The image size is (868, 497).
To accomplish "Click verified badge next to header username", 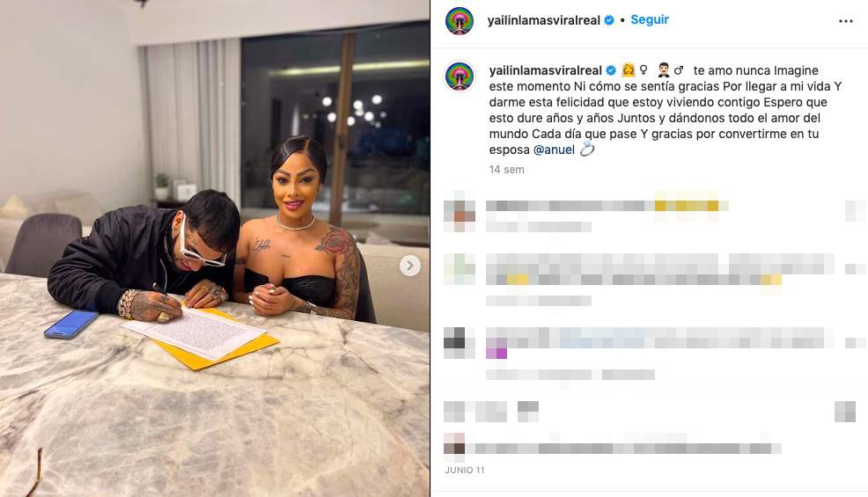I will 609,20.
